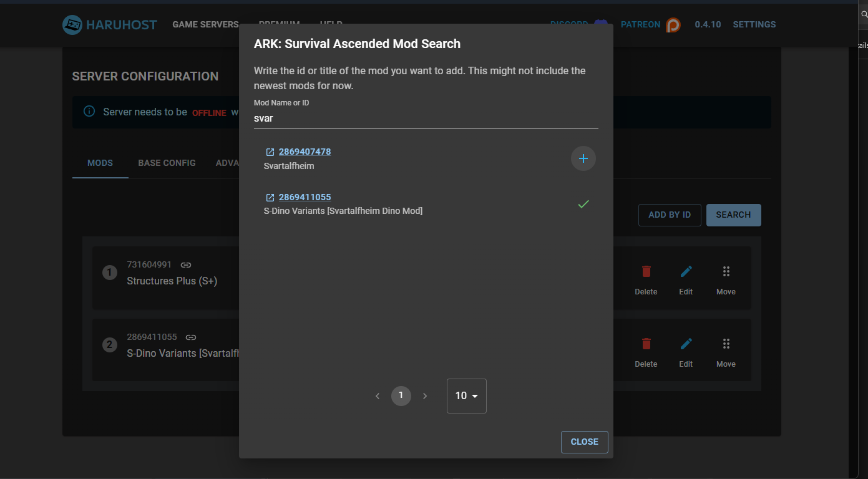Add the Svartalfheim mod with plus icon

[x=583, y=158]
